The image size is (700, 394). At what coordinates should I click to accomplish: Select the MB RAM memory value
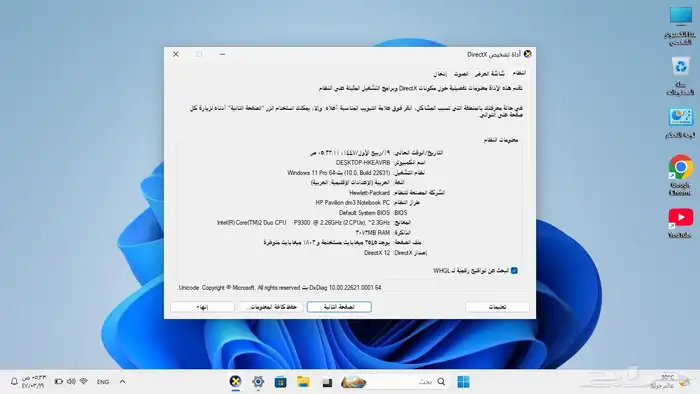tap(373, 232)
